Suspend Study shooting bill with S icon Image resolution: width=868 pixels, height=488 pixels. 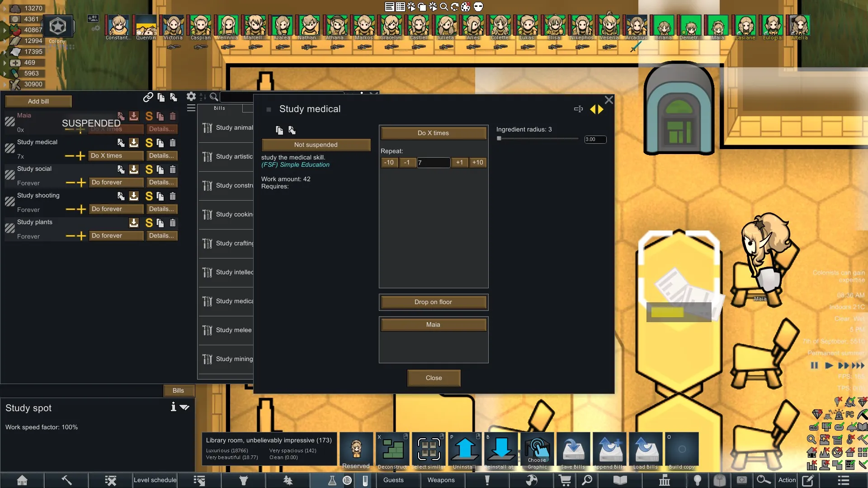(149, 196)
